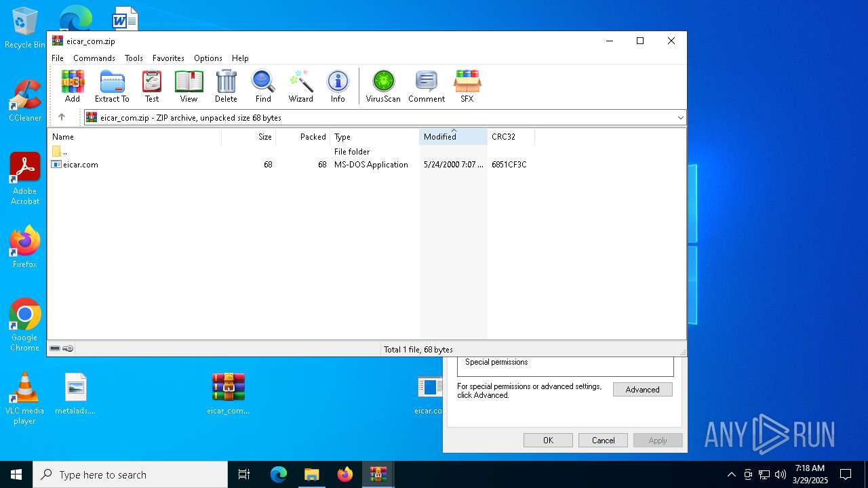
Task: Go up one folder arrow
Action: [x=62, y=117]
